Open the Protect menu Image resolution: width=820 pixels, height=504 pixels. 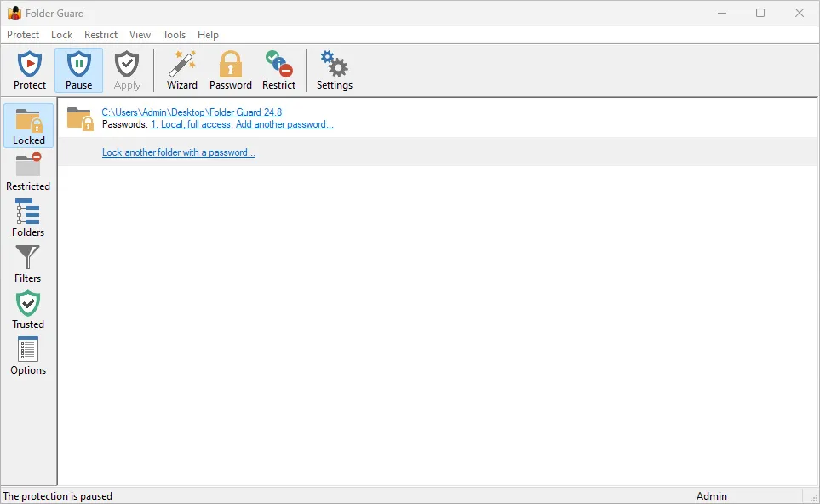[23, 35]
